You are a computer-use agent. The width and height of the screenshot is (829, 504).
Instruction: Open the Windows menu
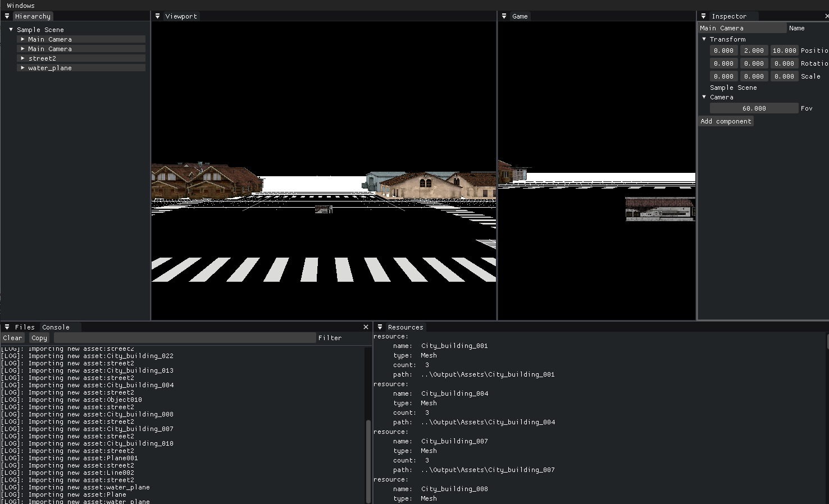tap(21, 6)
